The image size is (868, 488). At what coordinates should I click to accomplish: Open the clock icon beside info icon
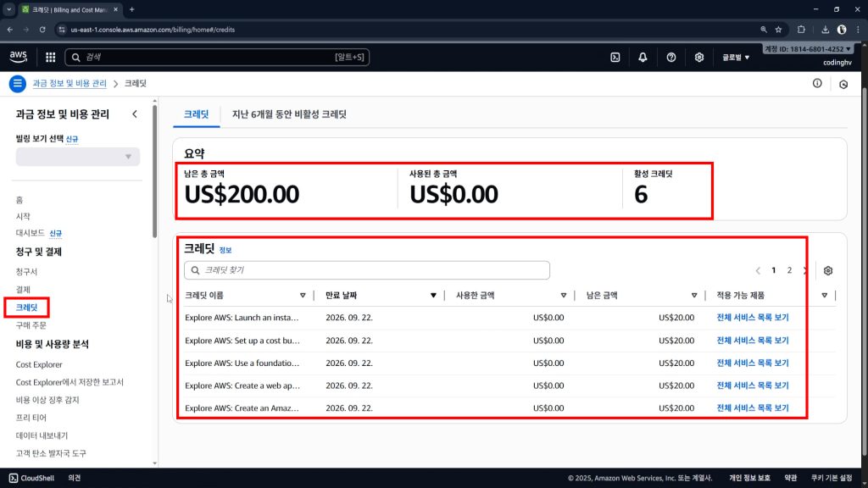tap(843, 84)
